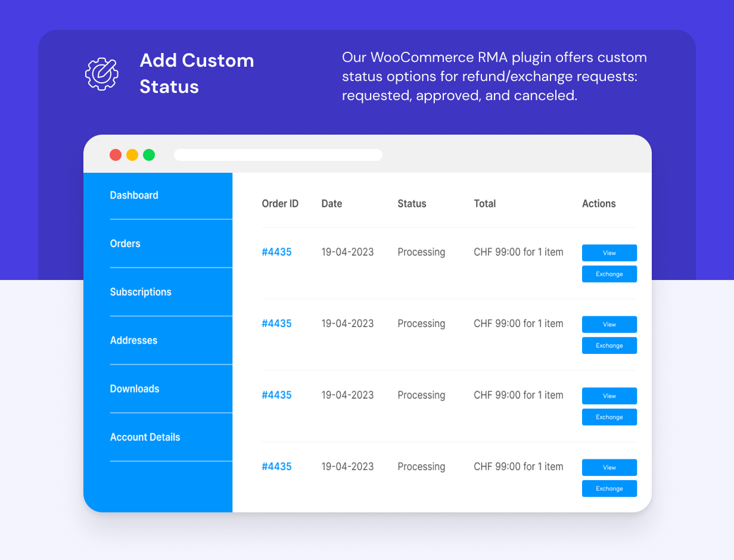Select Subscriptions from the sidebar menu
Screen dimensions: 734x560
pos(141,292)
